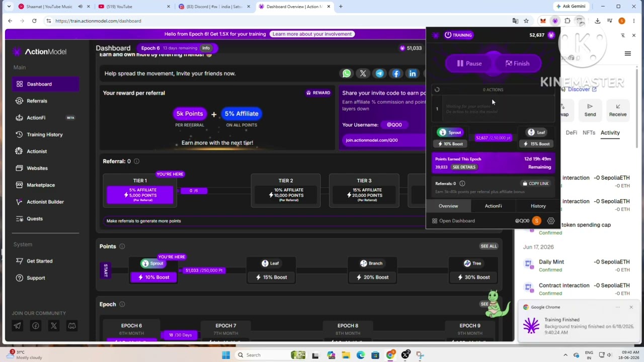Open the Telegram community icon in sidebar footer
The image size is (644, 362).
(x=17, y=326)
